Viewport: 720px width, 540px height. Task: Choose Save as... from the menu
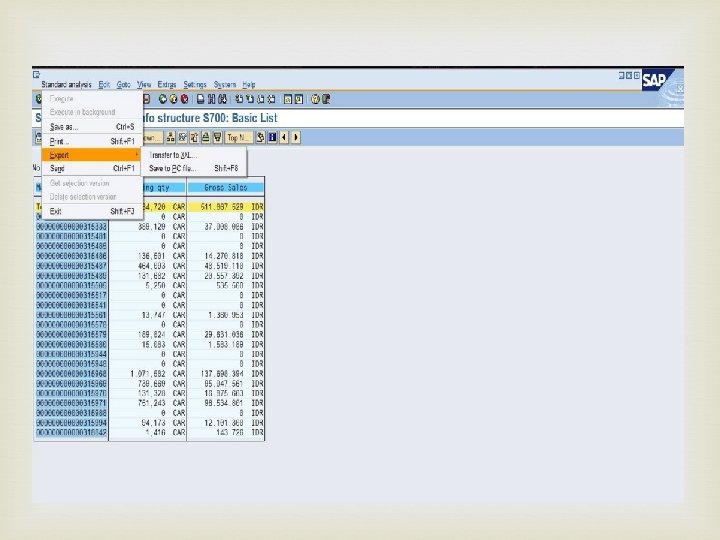pyautogui.click(x=92, y=127)
